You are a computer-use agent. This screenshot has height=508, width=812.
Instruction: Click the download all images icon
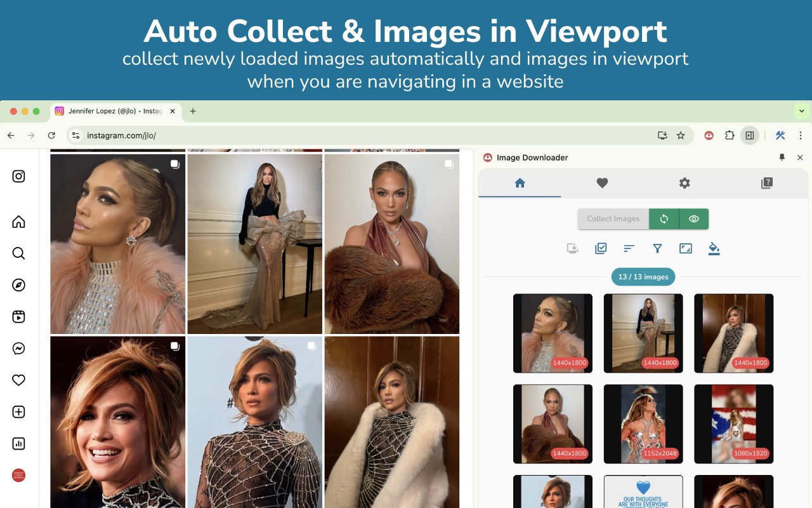[x=572, y=248]
